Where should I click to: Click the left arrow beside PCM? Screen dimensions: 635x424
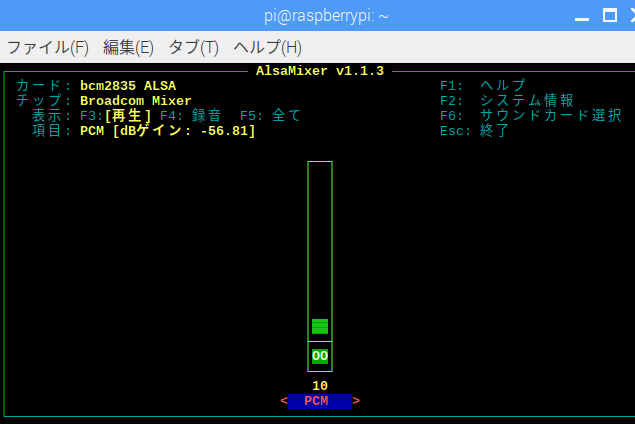(283, 401)
